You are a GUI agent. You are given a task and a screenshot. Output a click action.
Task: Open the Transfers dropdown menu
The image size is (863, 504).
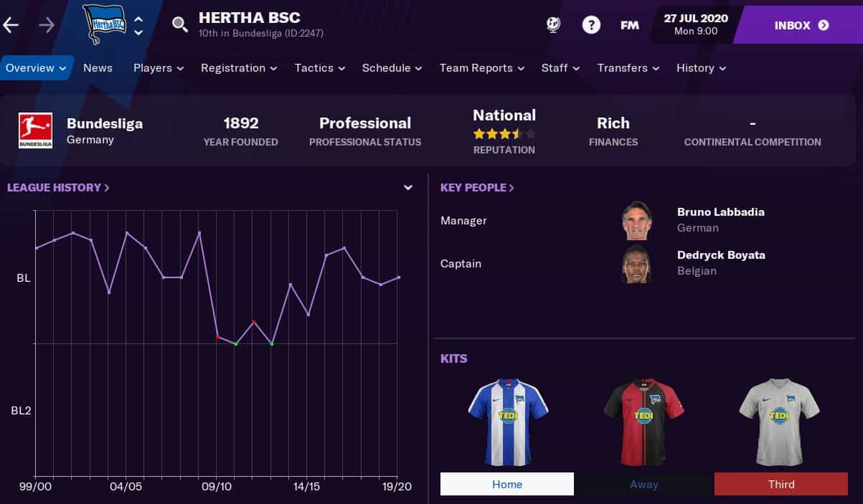(x=628, y=68)
